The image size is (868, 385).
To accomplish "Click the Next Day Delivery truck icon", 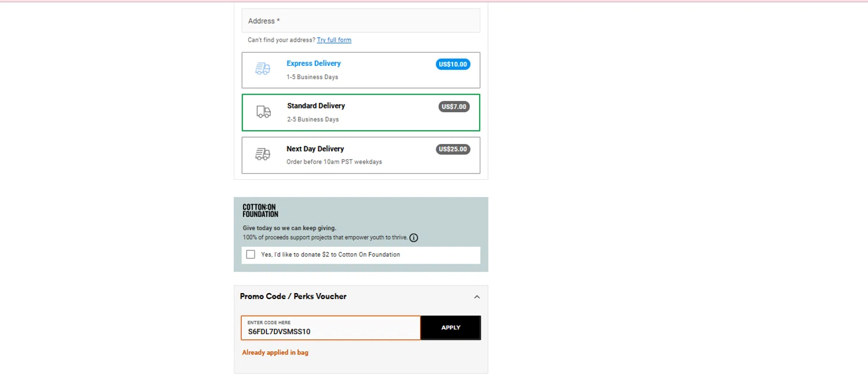I will (263, 154).
